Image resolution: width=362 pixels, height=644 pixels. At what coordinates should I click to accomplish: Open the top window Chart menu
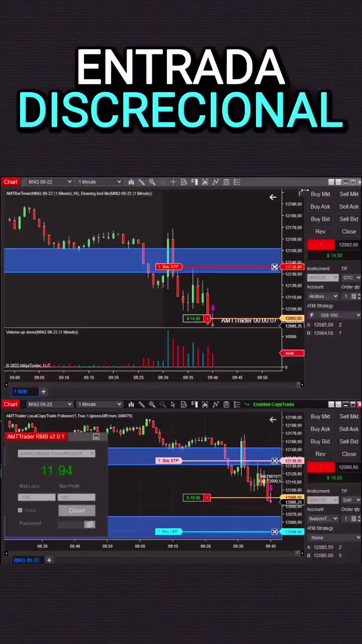pyautogui.click(x=11, y=182)
